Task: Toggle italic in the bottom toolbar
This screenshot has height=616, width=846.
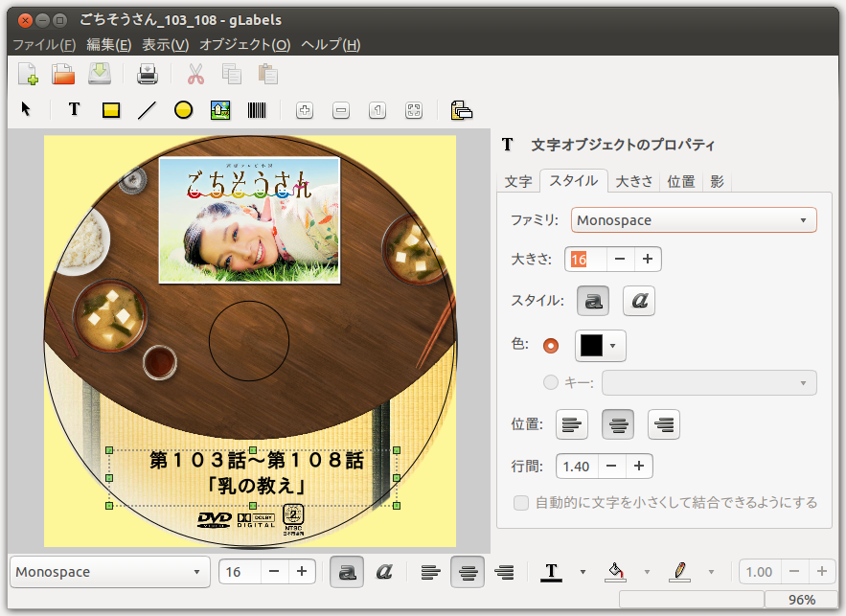Action: (x=384, y=572)
